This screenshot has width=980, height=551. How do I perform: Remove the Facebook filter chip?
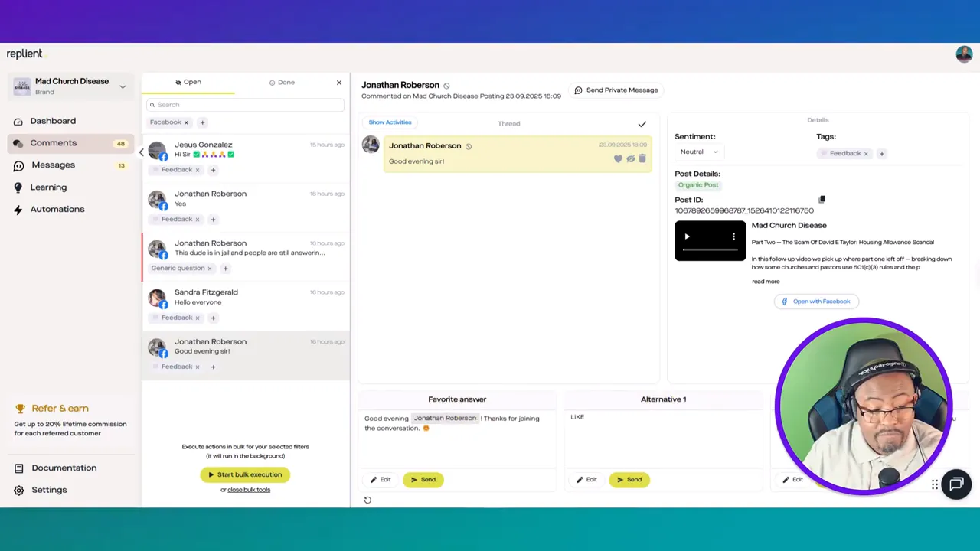coord(186,122)
